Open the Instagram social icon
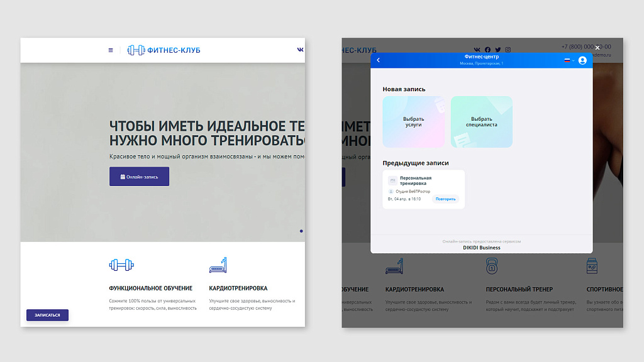Viewport: 644px width, 362px height. [x=508, y=49]
